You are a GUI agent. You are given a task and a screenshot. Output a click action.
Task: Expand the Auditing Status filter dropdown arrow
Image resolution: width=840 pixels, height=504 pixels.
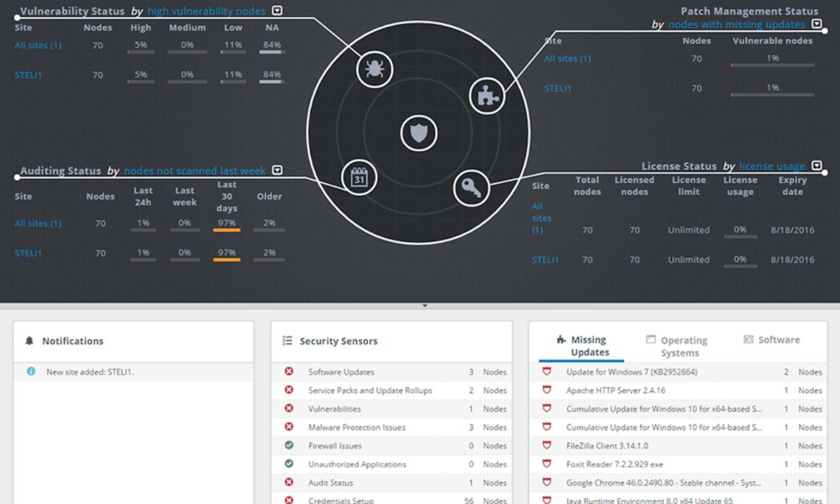coord(277,171)
